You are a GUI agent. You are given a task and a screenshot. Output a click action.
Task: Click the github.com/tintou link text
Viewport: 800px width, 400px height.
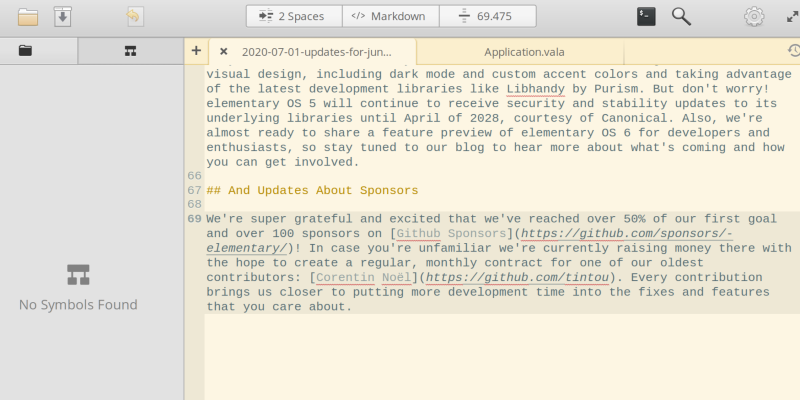pos(515,277)
